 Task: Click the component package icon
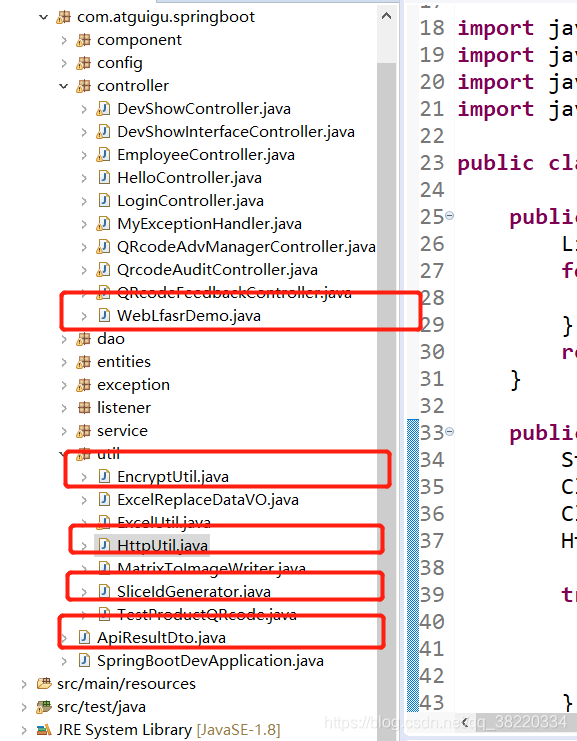(84, 41)
